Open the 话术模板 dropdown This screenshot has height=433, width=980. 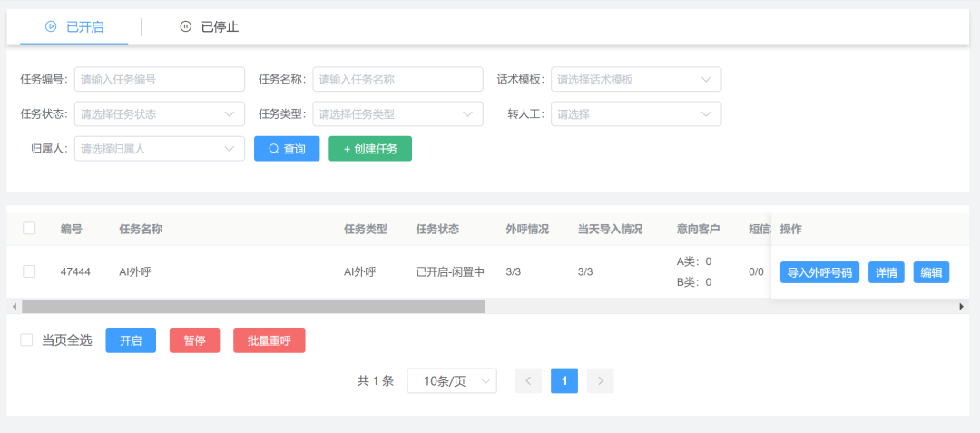(635, 80)
